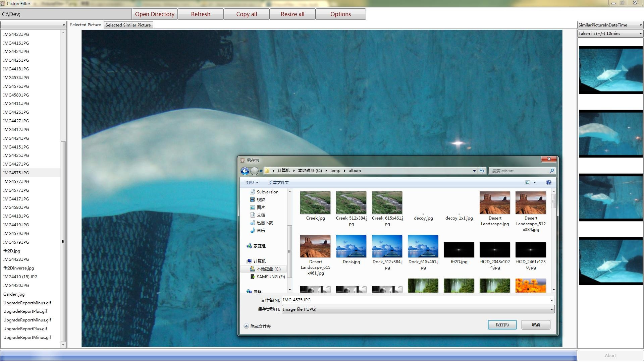The width and height of the screenshot is (644, 362).
Task: Click search magnifier in album search box
Action: pyautogui.click(x=551, y=171)
